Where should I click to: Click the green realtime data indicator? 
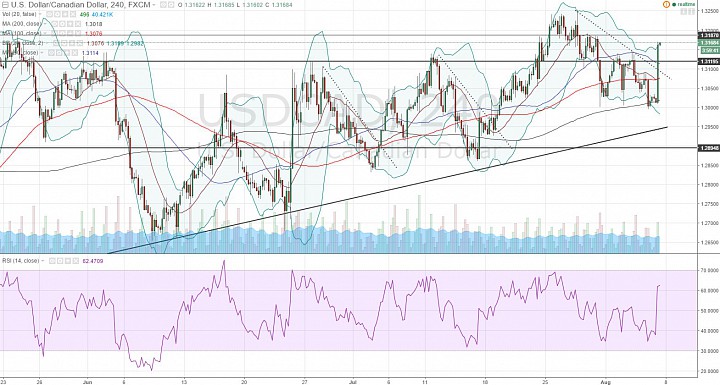684,4
